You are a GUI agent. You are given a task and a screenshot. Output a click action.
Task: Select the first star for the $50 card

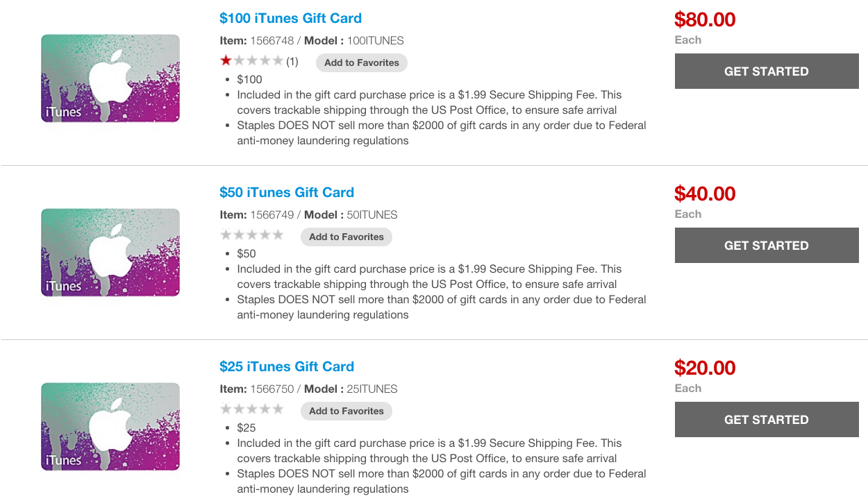225,235
